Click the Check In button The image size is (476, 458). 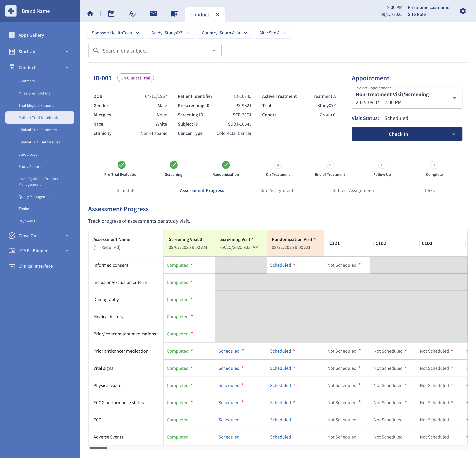(x=398, y=134)
